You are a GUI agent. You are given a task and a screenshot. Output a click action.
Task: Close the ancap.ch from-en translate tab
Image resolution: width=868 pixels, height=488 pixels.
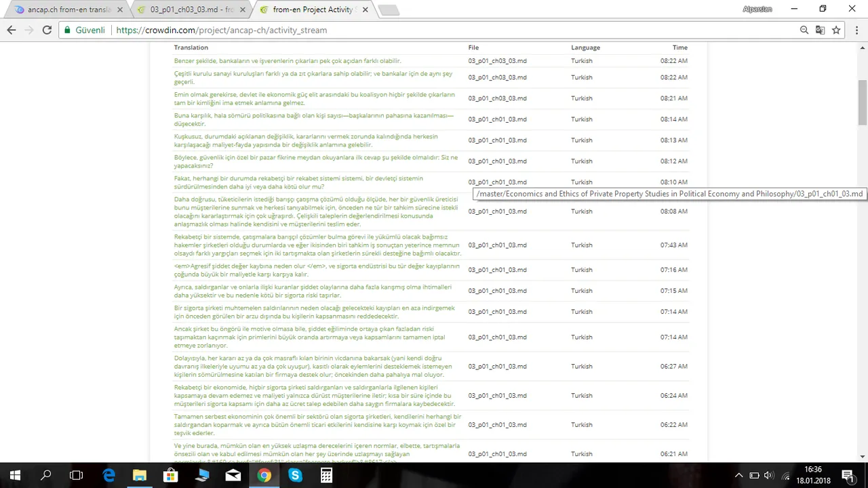(x=120, y=10)
